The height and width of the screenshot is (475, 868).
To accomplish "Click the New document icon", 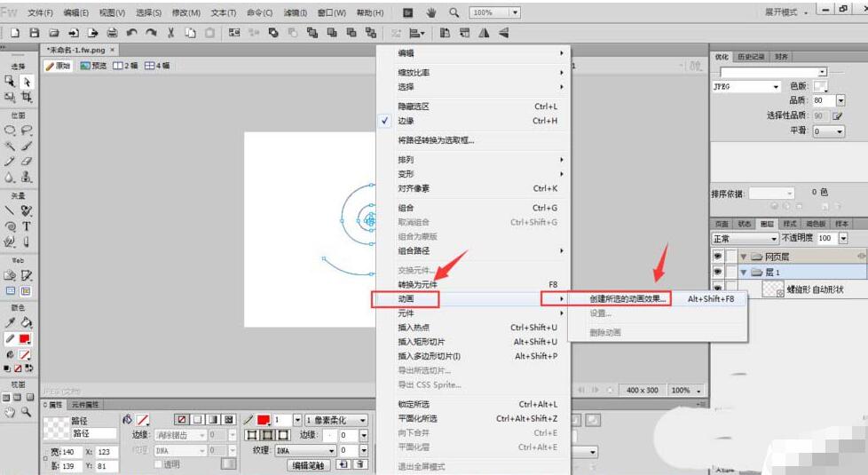I will pyautogui.click(x=15, y=33).
